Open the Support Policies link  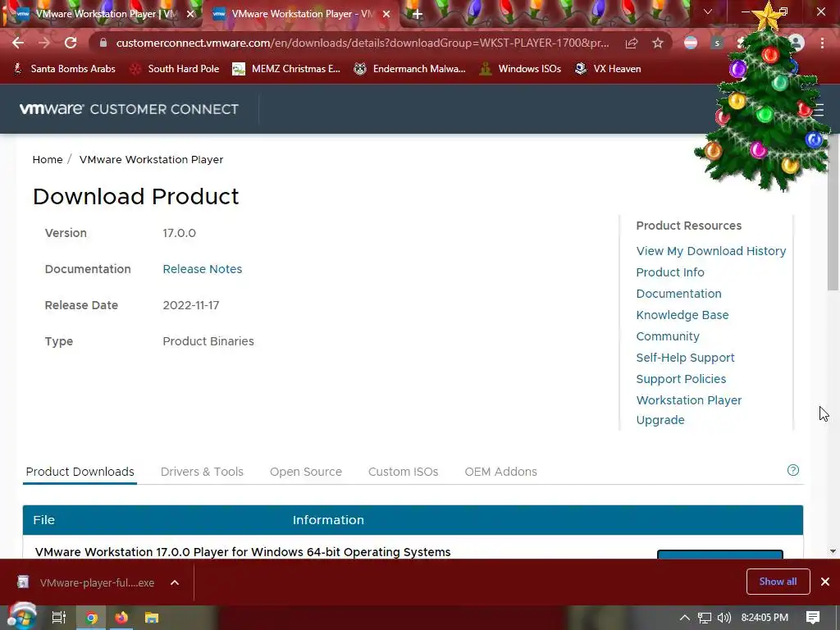(x=681, y=379)
